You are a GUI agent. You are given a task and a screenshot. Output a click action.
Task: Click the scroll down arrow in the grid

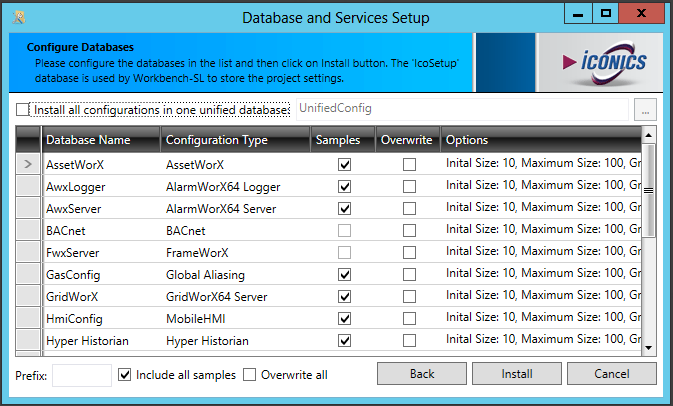pos(648,346)
